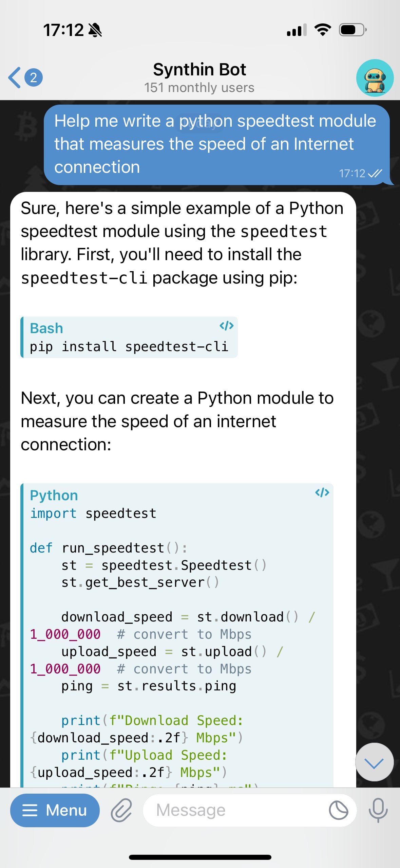This screenshot has height=868, width=400.
Task: Copy the Bash code block via code icon
Action: click(x=226, y=326)
